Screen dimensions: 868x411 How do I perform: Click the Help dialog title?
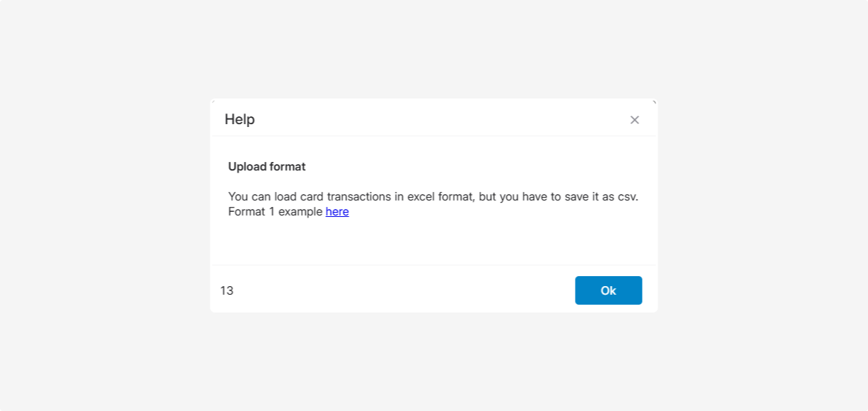coord(240,119)
